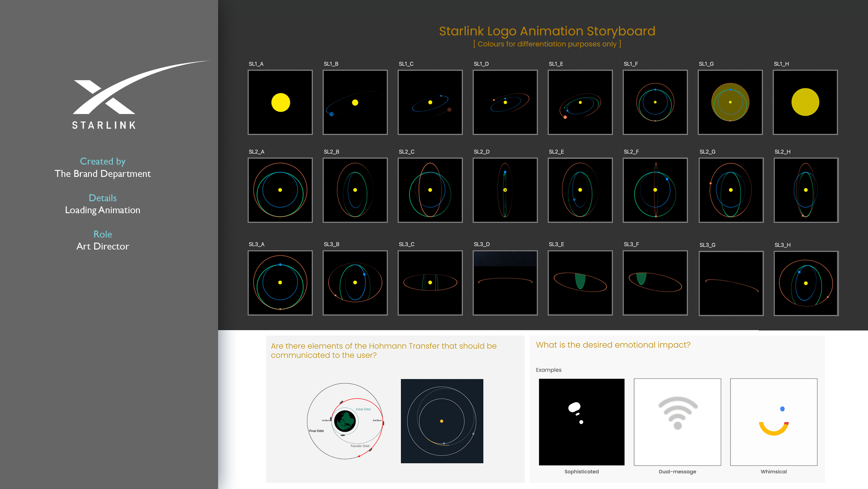Viewport: 868px width, 489px height.
Task: Click the SL3_D starfield horizon frame
Action: (505, 283)
